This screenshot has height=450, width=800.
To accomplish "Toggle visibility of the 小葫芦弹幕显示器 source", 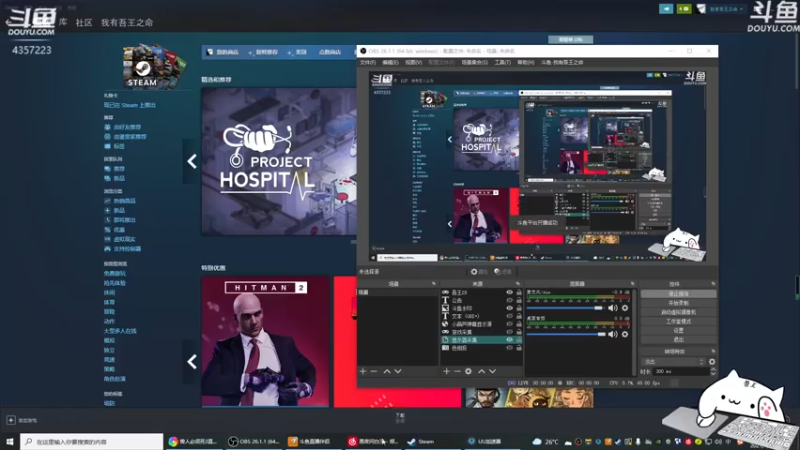I will click(509, 324).
